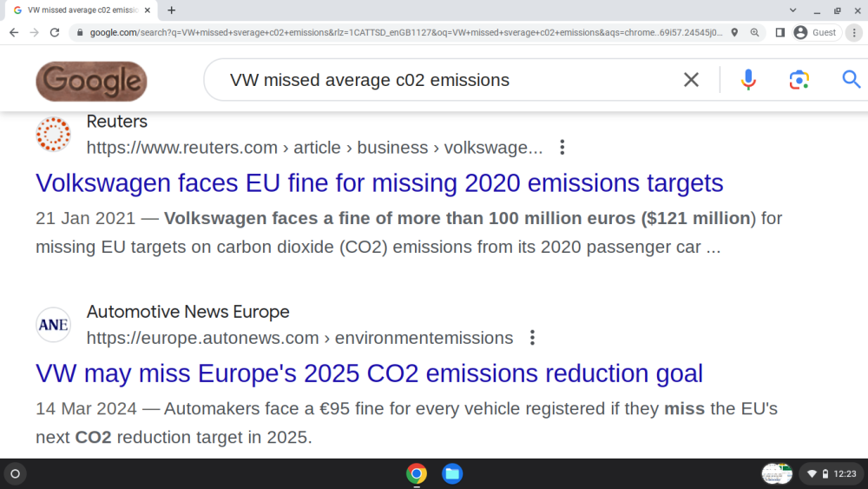This screenshot has height=489, width=868.
Task: Click the location pin icon in address bar
Action: (734, 33)
